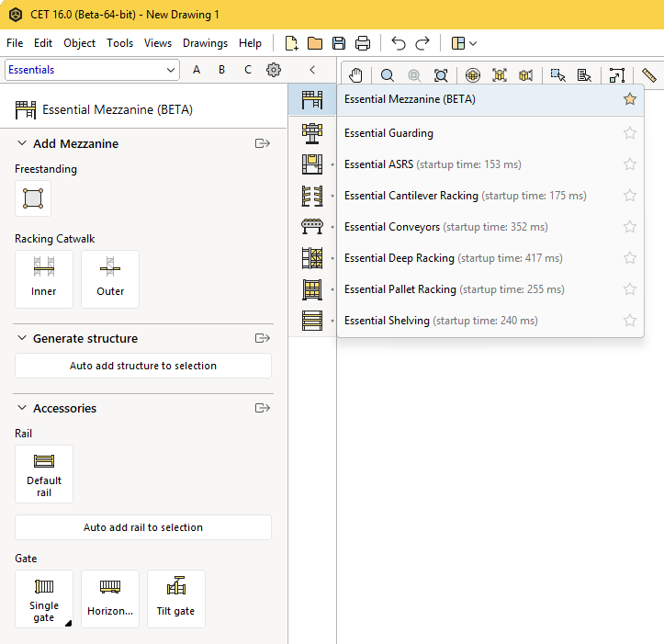
Task: Choose Essential Guarding in list
Action: pyautogui.click(x=490, y=133)
